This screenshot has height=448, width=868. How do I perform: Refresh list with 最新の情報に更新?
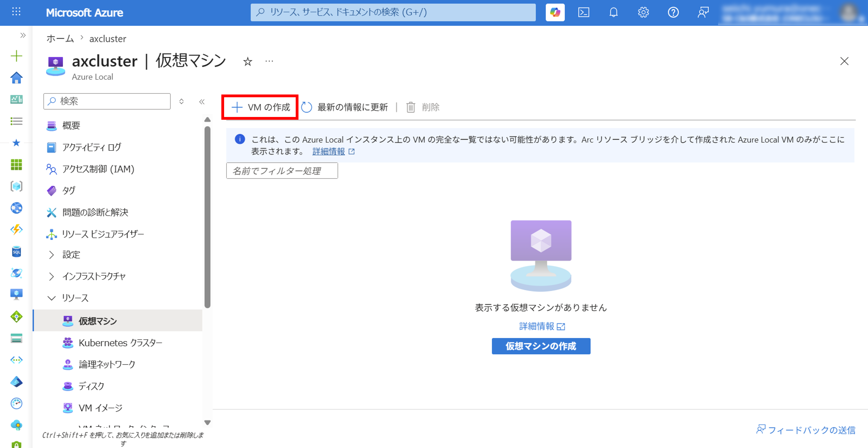point(344,107)
